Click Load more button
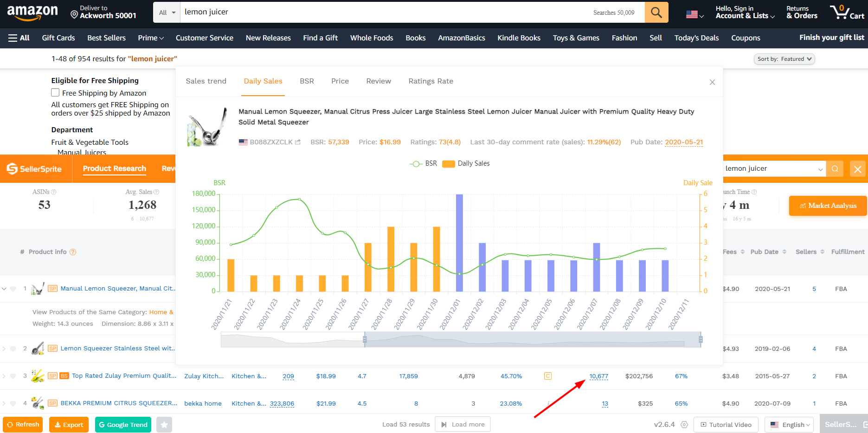The image size is (868, 433). click(463, 425)
